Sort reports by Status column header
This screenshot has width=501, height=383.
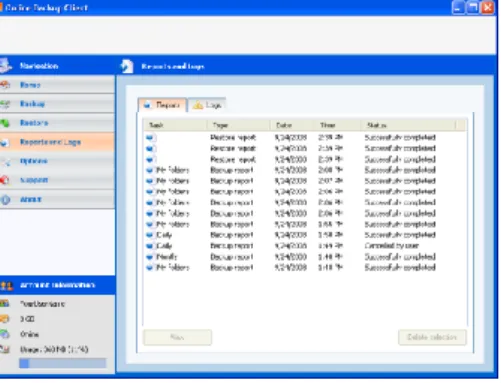click(x=408, y=125)
